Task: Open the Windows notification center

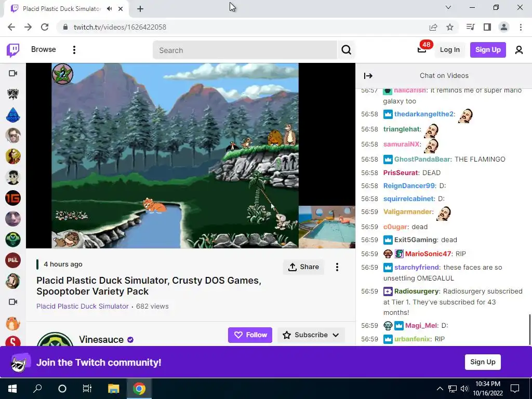Action: point(515,389)
